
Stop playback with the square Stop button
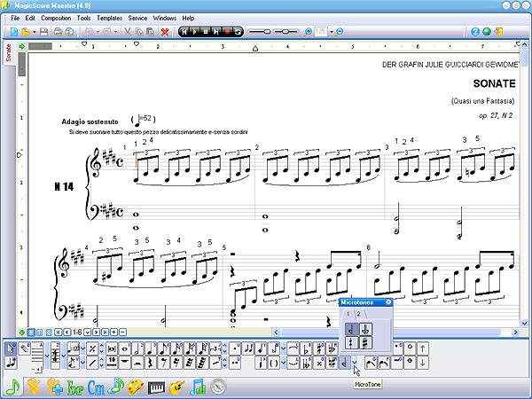(x=206, y=32)
